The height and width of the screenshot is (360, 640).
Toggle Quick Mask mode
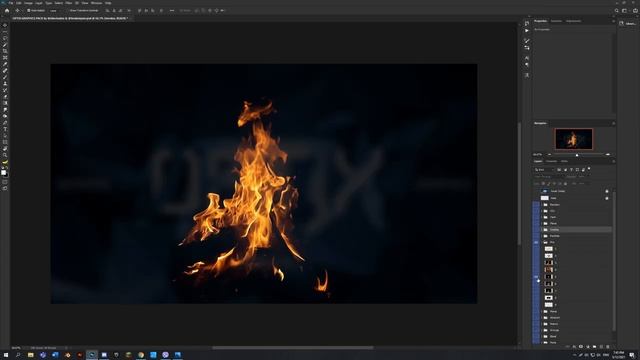[5, 182]
